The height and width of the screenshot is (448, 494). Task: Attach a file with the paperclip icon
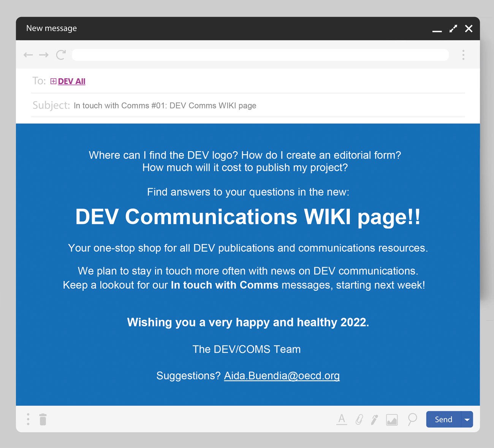359,419
